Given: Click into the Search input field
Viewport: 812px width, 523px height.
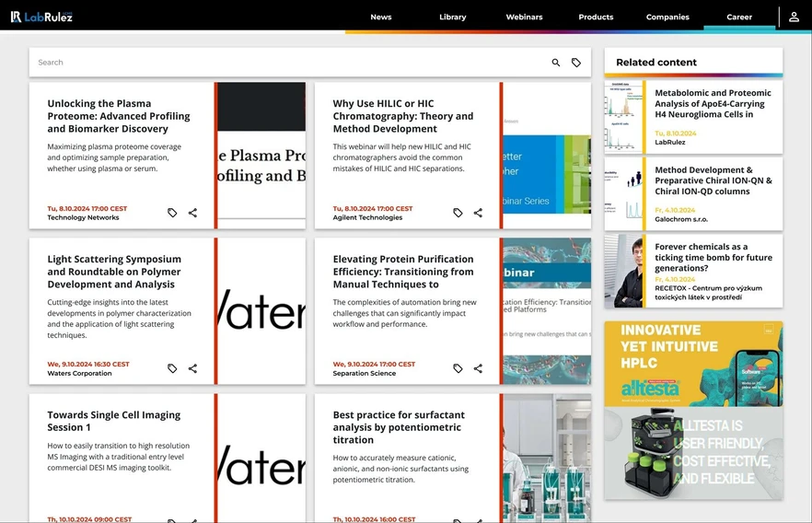Looking at the screenshot, I should point(276,63).
